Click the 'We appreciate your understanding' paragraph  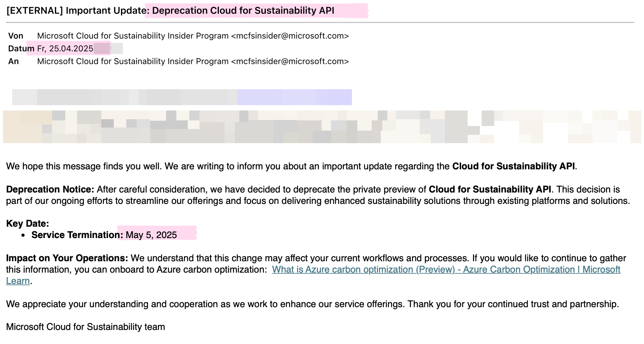click(x=313, y=304)
